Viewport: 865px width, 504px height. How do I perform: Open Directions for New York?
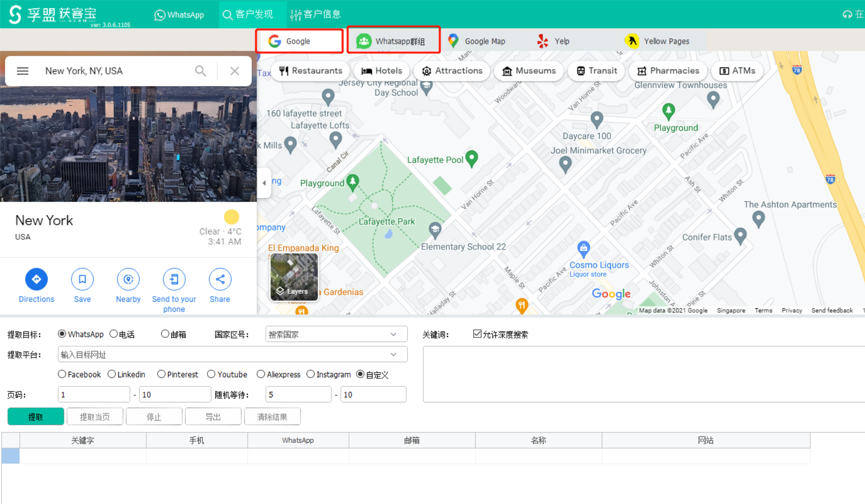(x=36, y=279)
